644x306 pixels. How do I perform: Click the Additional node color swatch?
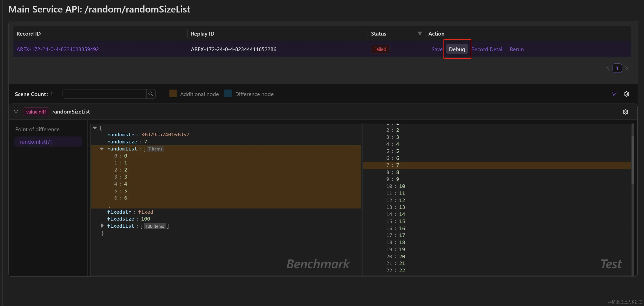coord(173,94)
